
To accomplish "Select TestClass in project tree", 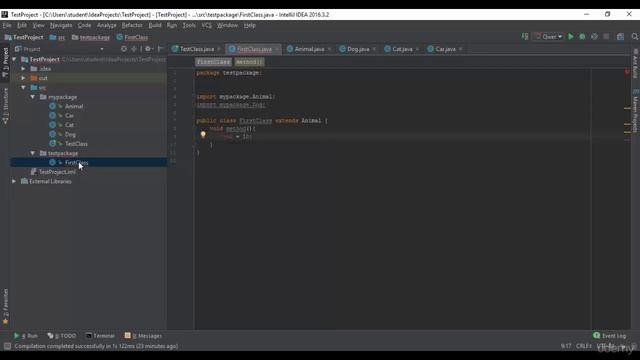I will pyautogui.click(x=76, y=144).
